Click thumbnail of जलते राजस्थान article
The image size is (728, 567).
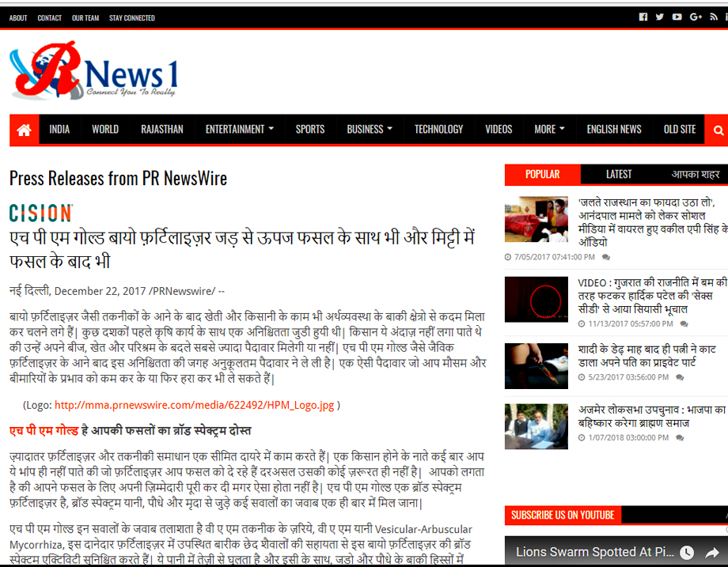point(537,219)
